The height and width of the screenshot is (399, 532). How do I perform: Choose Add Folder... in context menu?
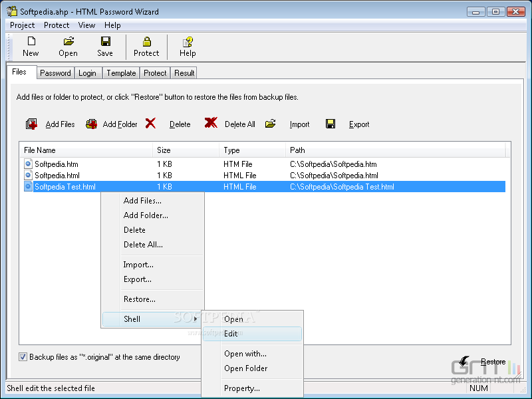click(153, 215)
